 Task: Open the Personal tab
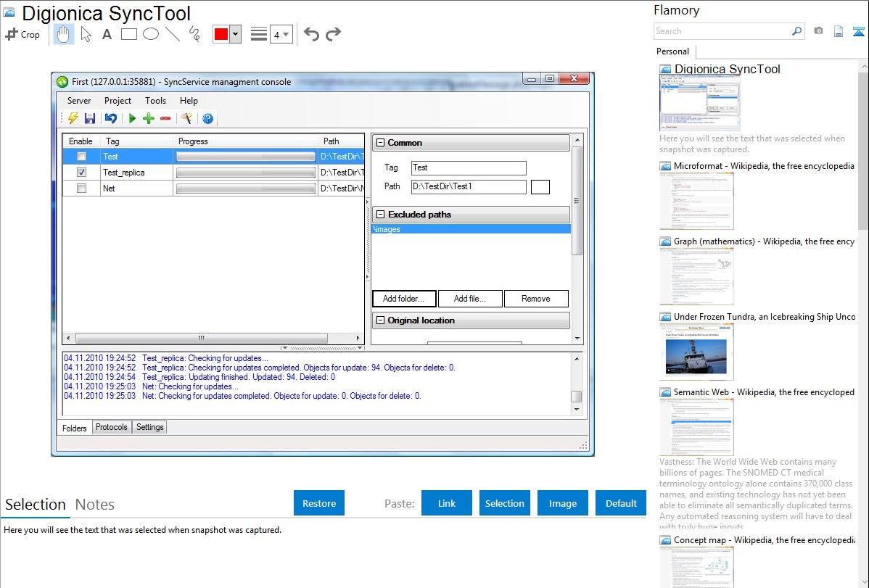click(672, 51)
